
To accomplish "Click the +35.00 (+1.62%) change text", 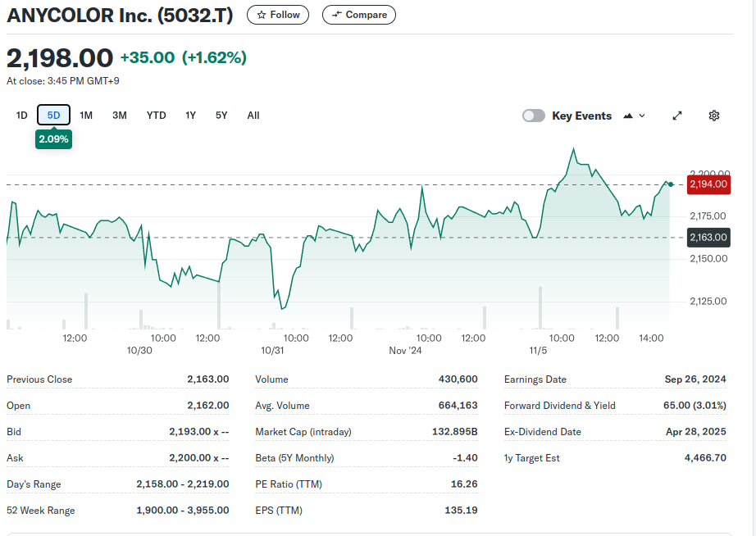I will [x=183, y=58].
